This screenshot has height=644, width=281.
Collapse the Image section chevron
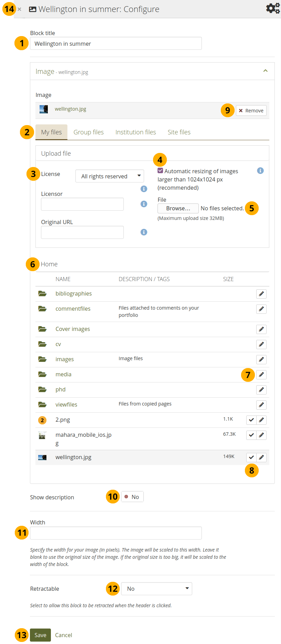(x=265, y=71)
